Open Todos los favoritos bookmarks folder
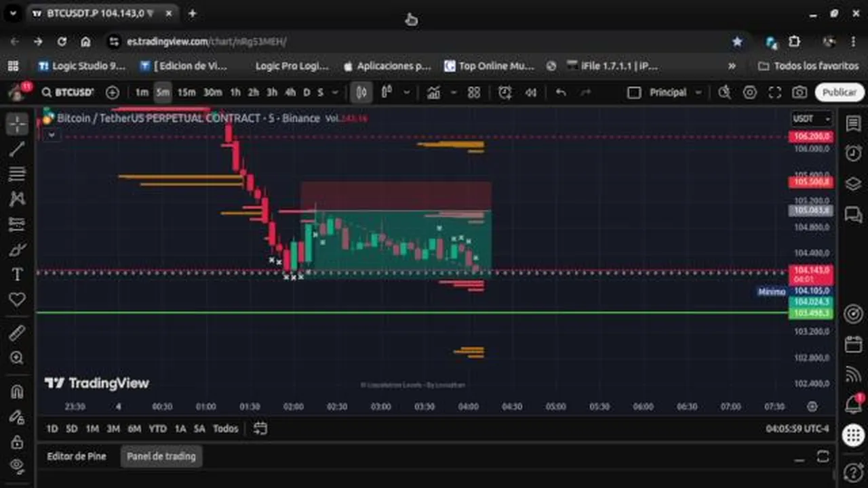Screen dimensions: 868x488 point(808,66)
